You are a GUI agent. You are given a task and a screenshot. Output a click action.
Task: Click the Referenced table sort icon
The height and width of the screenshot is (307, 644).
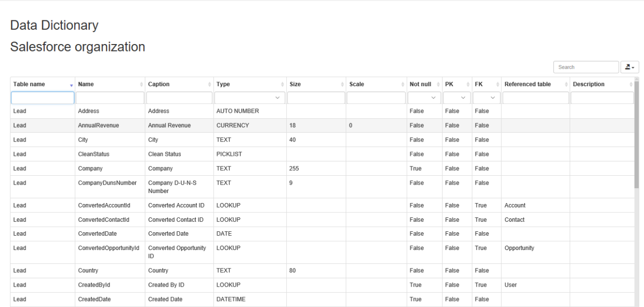pos(566,85)
